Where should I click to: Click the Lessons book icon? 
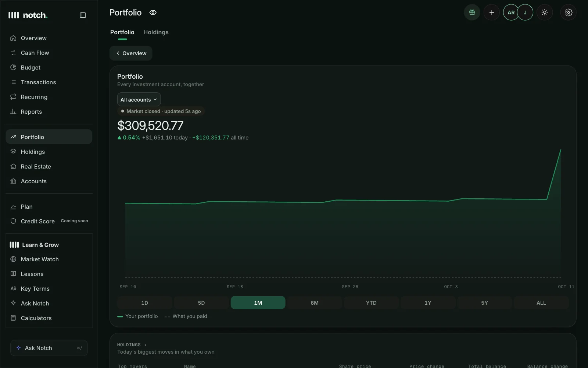coord(13,274)
